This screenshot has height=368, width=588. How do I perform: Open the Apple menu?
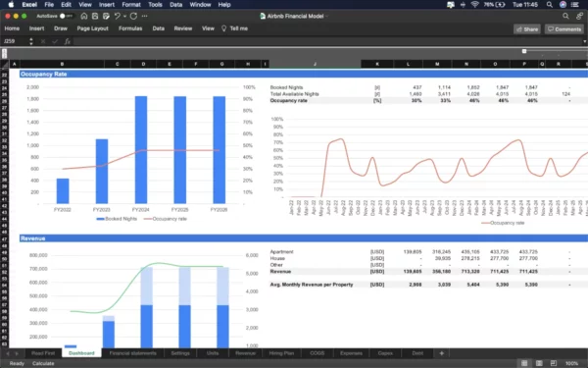click(11, 5)
